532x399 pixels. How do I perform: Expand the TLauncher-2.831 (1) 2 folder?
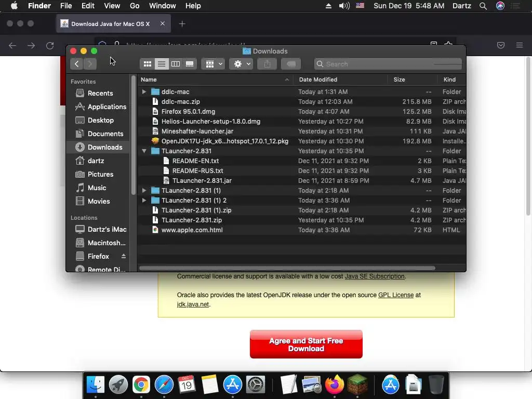tap(144, 200)
